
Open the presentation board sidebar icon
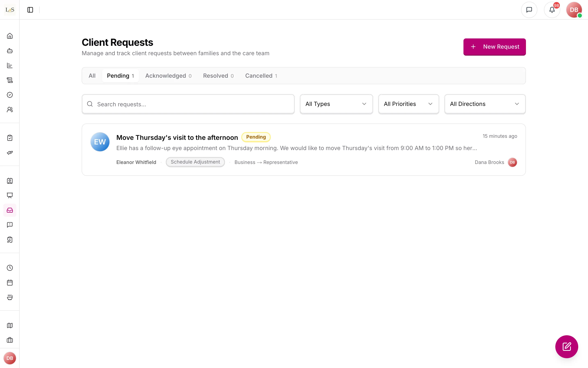pos(10,195)
